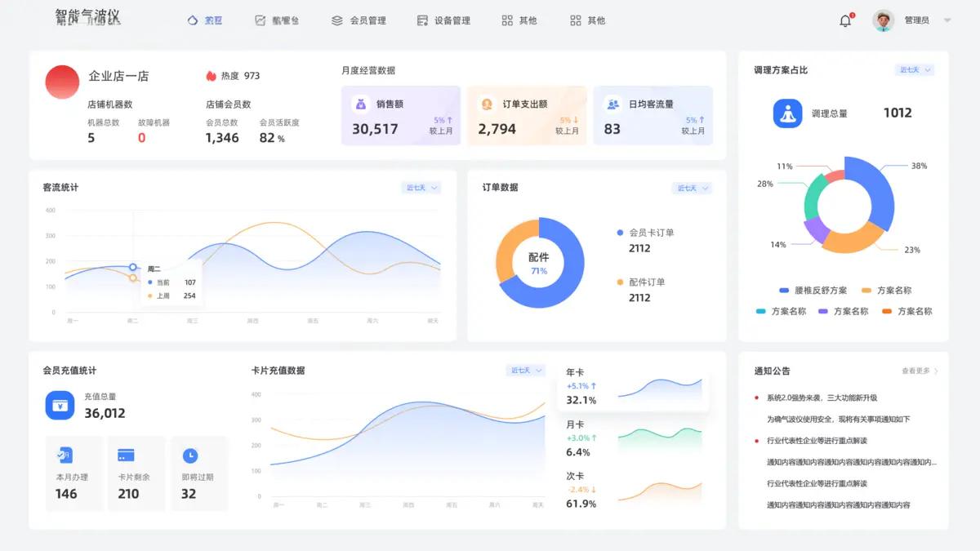Viewport: 980px width, 551px height.
Task: Toggle the purple 方案名称 legend item
Action: point(844,312)
